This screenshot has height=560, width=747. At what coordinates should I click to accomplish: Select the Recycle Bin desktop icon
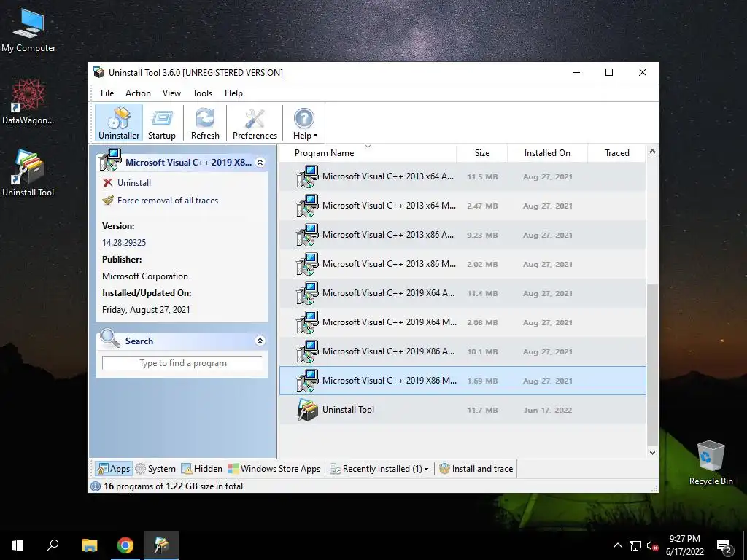tap(711, 463)
